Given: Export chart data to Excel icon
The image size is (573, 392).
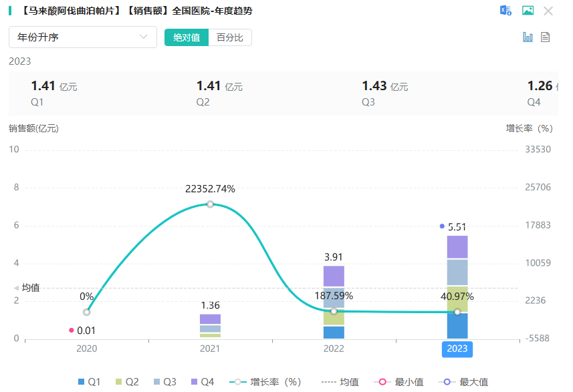Looking at the screenshot, I should pyautogui.click(x=505, y=11).
